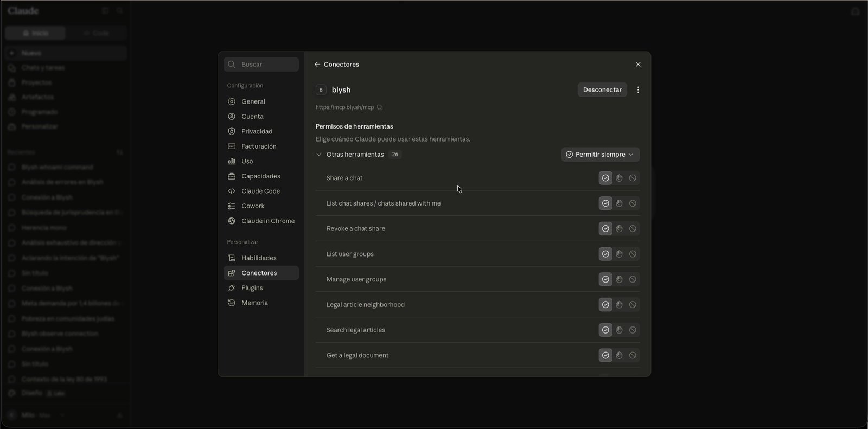Always allow Manage user groups
This screenshot has width=868, height=429.
[x=605, y=279]
